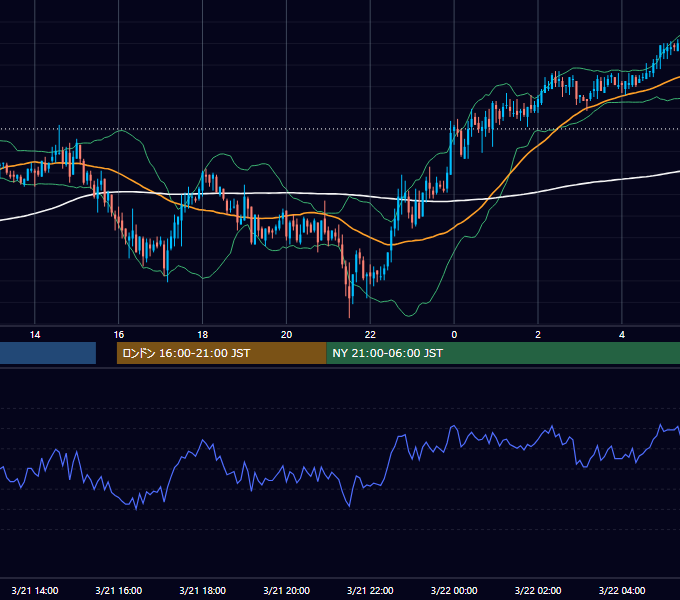Click the 14 hour axis label
Viewport: 680px width, 600px height.
point(35,335)
